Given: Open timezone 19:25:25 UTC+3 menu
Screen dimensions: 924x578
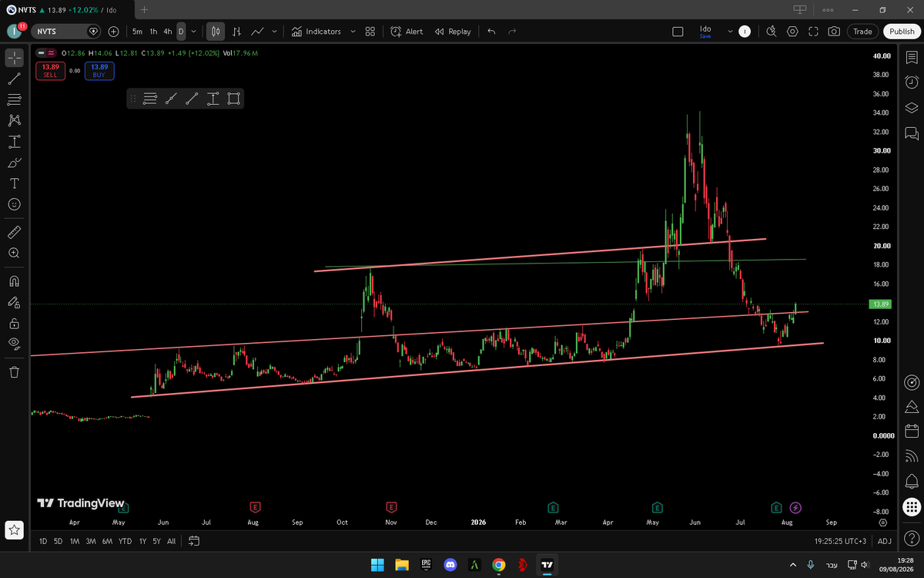Looking at the screenshot, I should 842,541.
